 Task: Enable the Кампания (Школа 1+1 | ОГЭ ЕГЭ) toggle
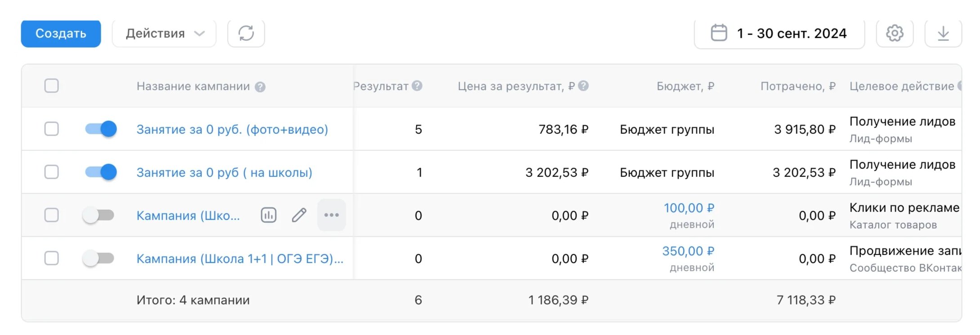[x=98, y=258]
